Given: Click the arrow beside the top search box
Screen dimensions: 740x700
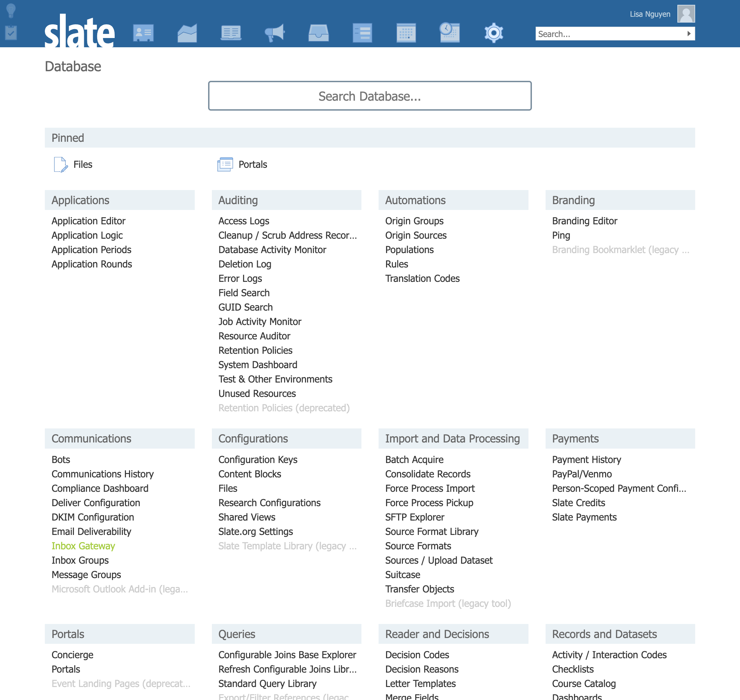Looking at the screenshot, I should pyautogui.click(x=689, y=34).
